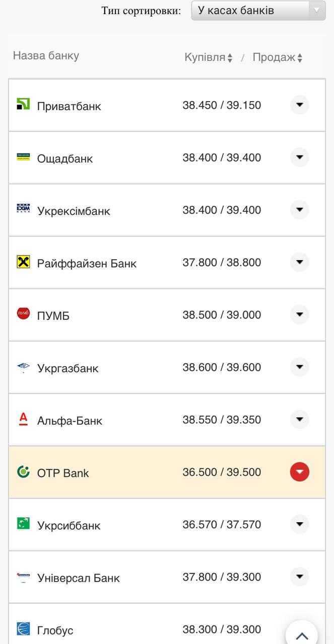Click the Райффайзен Банк logo icon
This screenshot has height=644, width=334.
(23, 262)
